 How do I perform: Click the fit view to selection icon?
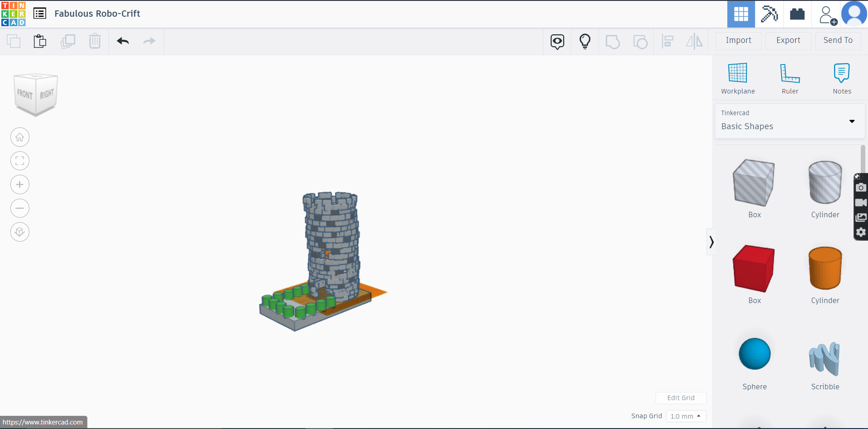click(19, 161)
